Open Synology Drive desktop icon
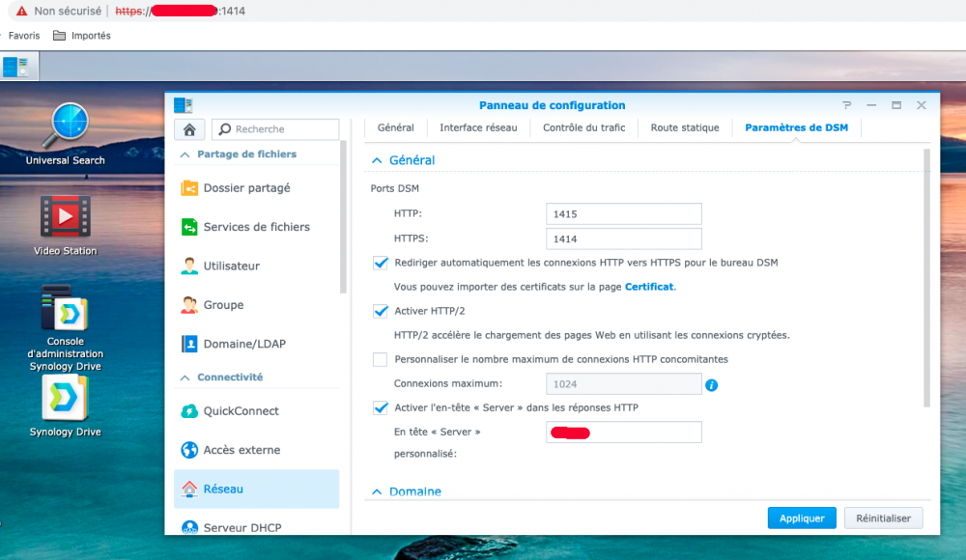The height and width of the screenshot is (560, 966). (x=66, y=406)
